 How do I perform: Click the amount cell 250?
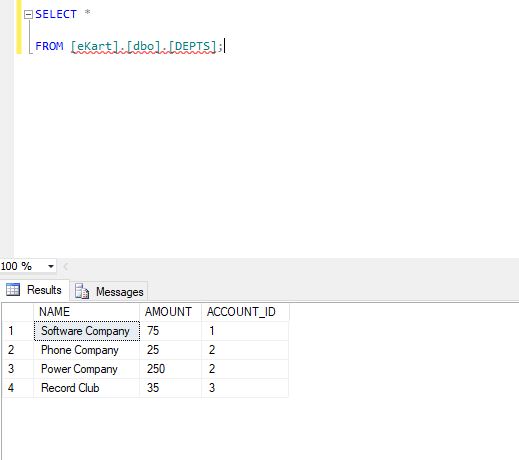pos(170,369)
